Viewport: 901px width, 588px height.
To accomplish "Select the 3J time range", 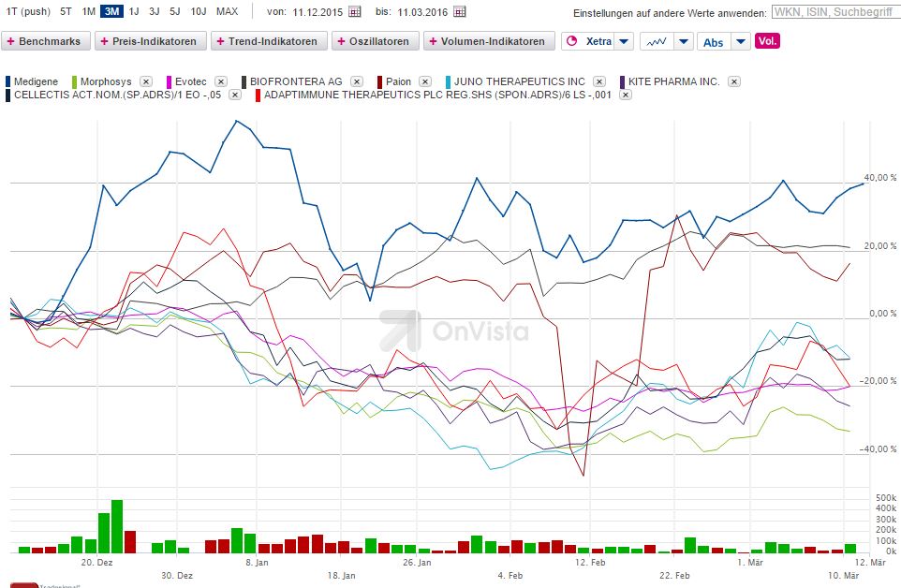I will 154,11.
